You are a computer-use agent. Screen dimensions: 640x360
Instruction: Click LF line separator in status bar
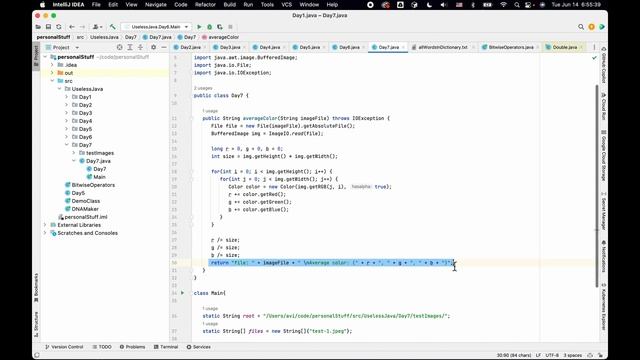coord(538,355)
